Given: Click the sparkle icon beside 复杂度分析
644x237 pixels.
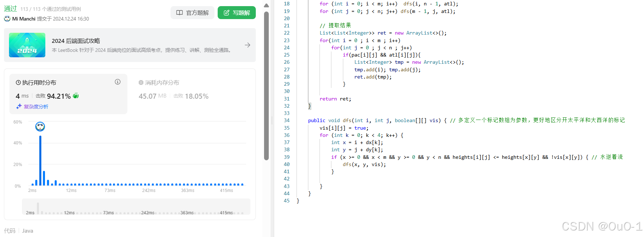Looking at the screenshot, I should pos(19,106).
